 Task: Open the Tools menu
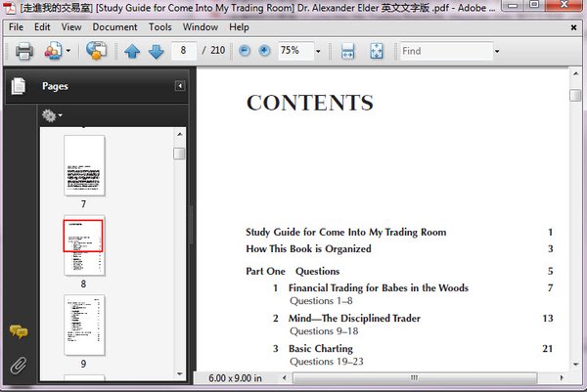pyautogui.click(x=160, y=27)
